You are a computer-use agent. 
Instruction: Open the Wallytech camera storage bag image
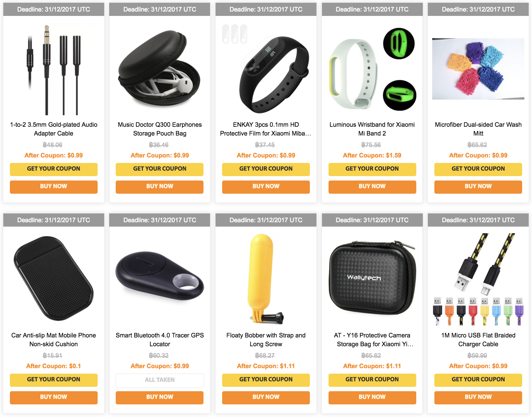pyautogui.click(x=372, y=279)
